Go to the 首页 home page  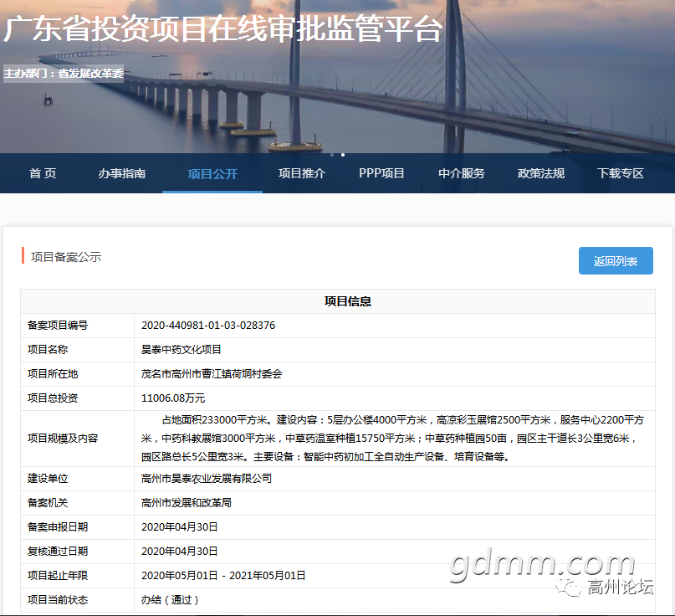tap(43, 173)
